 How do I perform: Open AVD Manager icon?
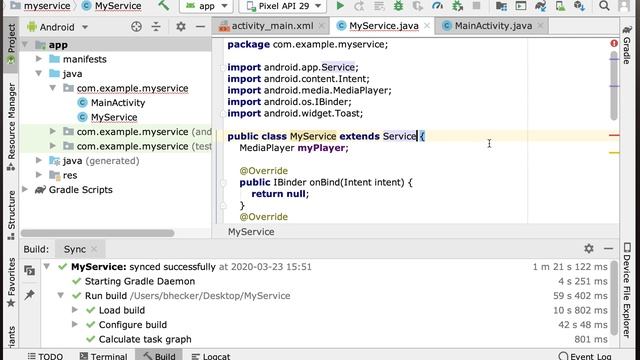pyautogui.click(x=560, y=6)
